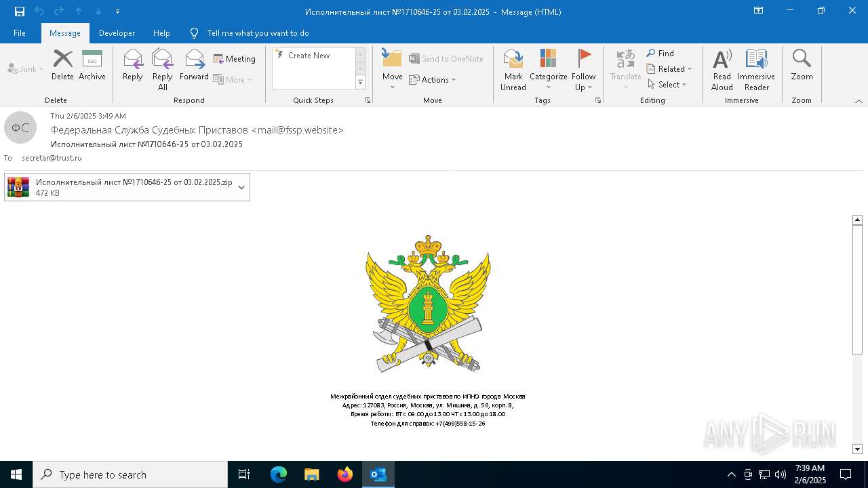Reply with a Meeting

[235, 59]
